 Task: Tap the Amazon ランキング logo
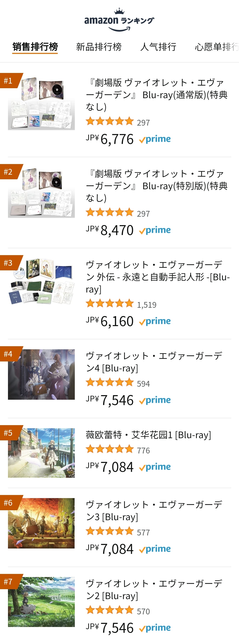click(119, 20)
